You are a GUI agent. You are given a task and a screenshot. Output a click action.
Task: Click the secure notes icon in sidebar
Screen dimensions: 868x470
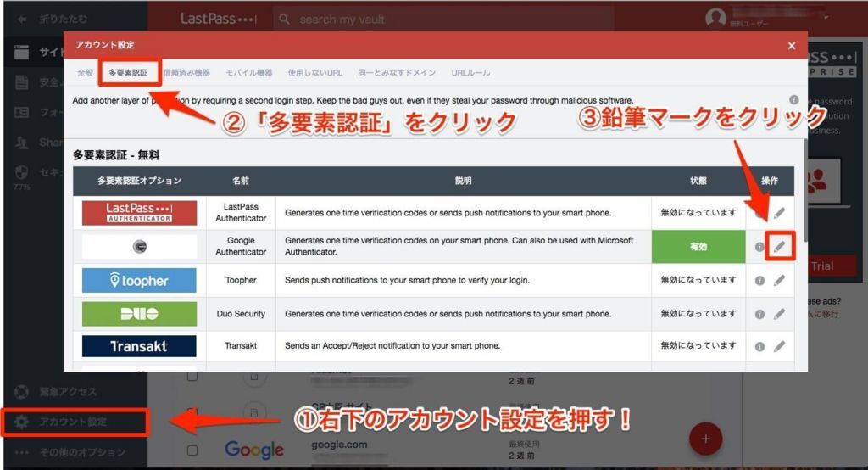pos(21,82)
